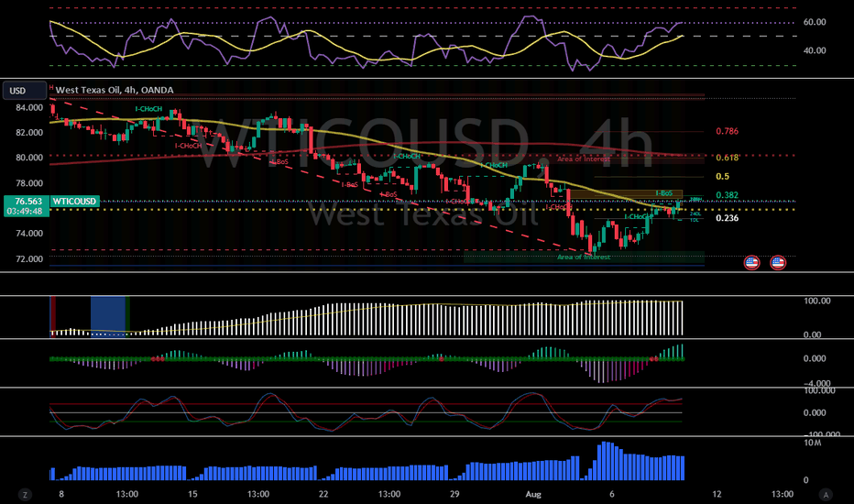Screen dimensions: 854x504
Task: Select the 0.786 Fibonacci level label
Action: 728,131
